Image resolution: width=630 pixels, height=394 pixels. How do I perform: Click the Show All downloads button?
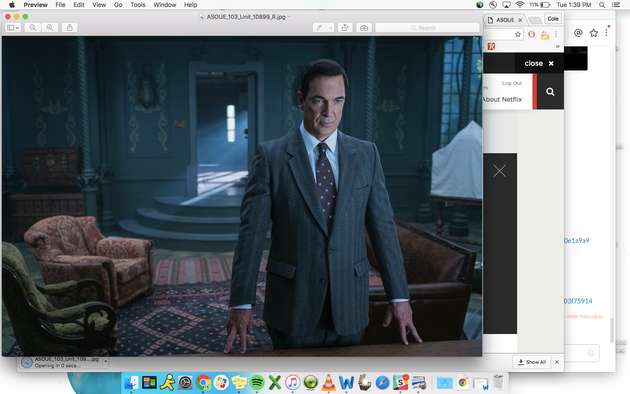click(532, 362)
